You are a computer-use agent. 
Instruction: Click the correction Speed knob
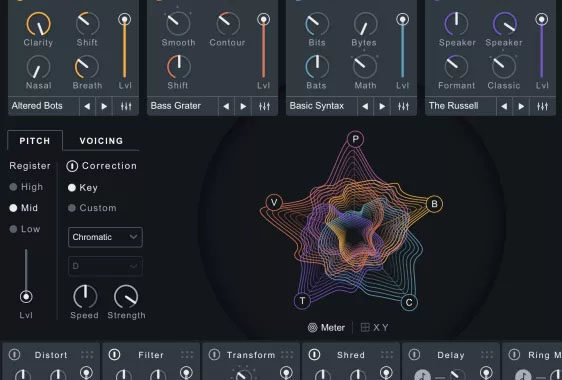click(x=85, y=297)
